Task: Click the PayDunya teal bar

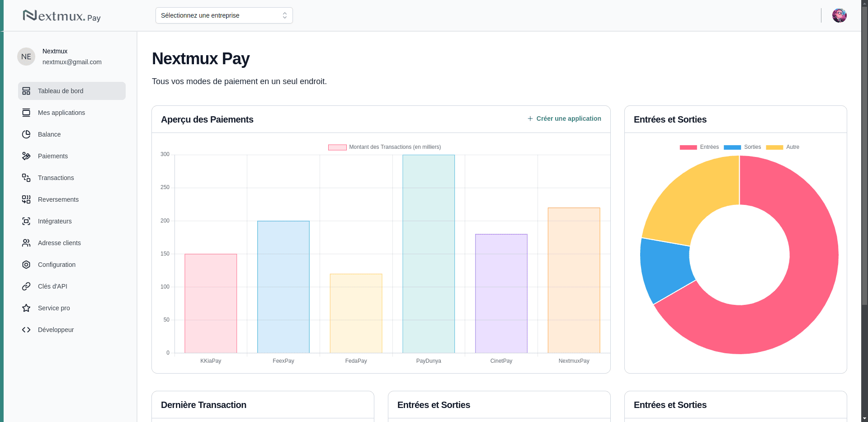Action: [429, 254]
